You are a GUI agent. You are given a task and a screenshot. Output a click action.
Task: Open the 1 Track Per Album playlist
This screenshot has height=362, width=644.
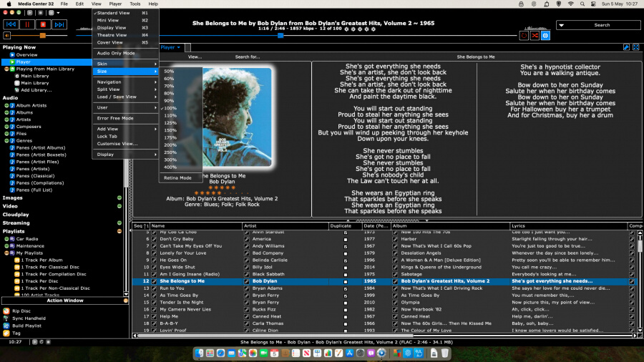[x=42, y=260]
